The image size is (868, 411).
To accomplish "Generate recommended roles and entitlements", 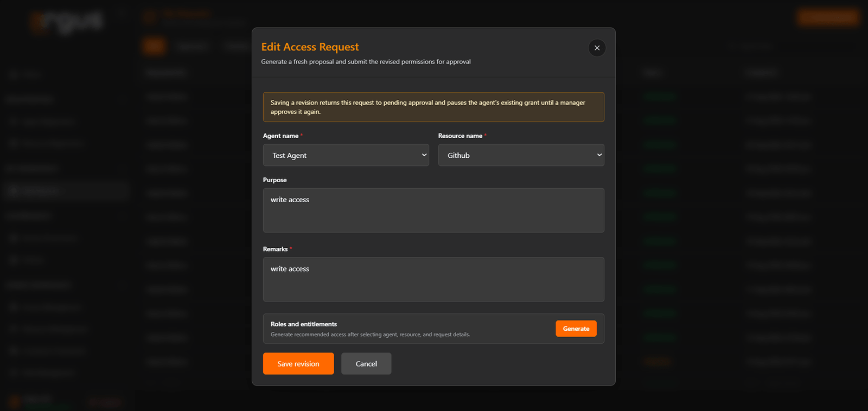I will coord(576,329).
